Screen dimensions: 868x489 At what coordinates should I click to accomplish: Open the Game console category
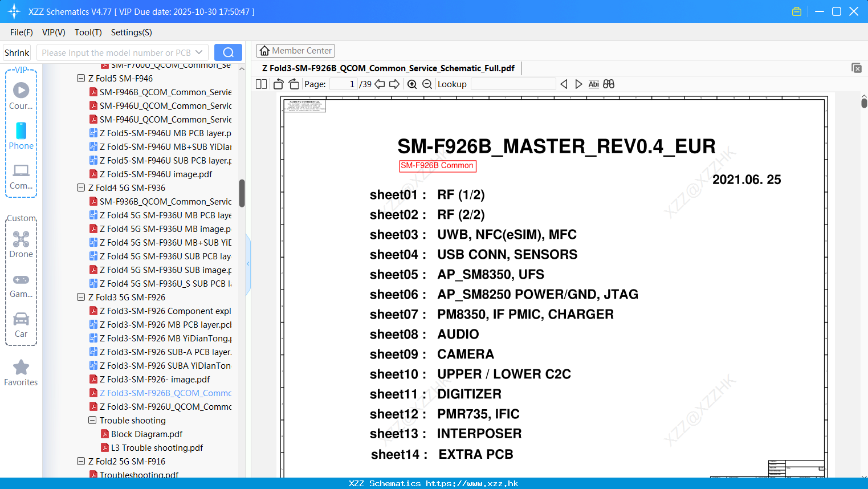coord(21,286)
